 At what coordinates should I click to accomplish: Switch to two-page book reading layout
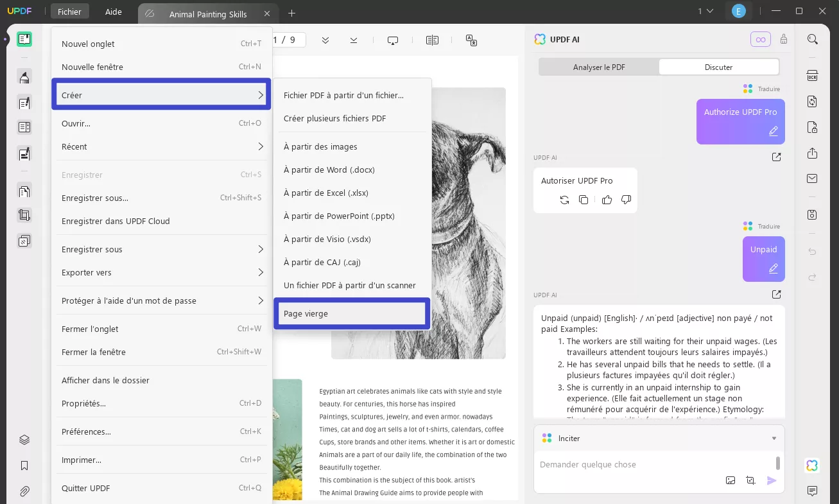[x=432, y=40]
